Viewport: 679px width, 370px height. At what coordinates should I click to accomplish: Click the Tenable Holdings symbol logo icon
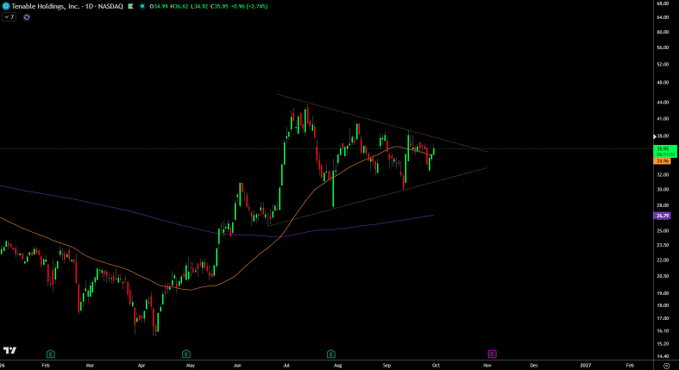click(x=6, y=6)
